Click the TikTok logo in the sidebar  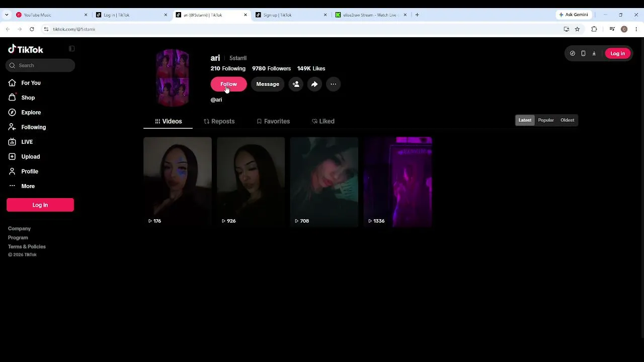click(26, 49)
